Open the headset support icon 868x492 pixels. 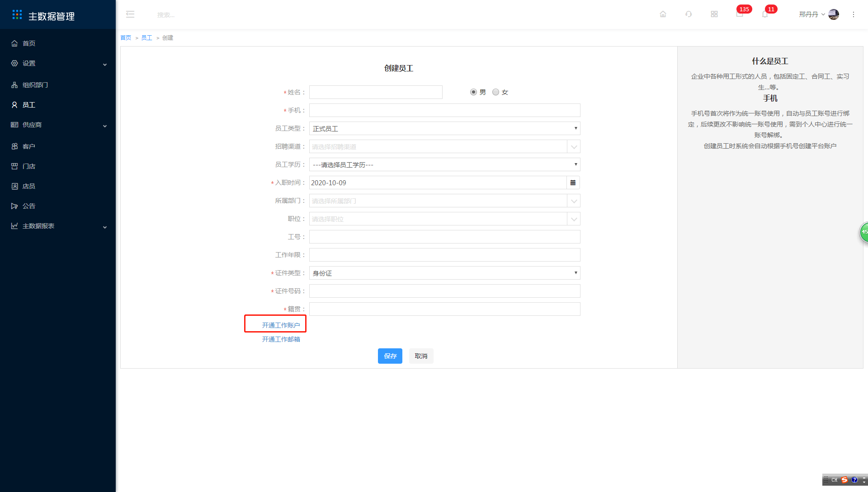[689, 14]
